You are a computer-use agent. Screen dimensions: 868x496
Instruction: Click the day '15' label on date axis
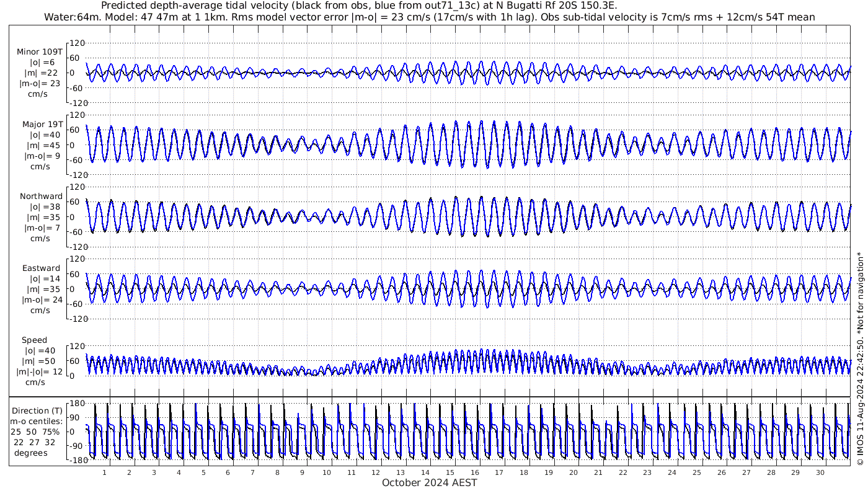(x=450, y=472)
